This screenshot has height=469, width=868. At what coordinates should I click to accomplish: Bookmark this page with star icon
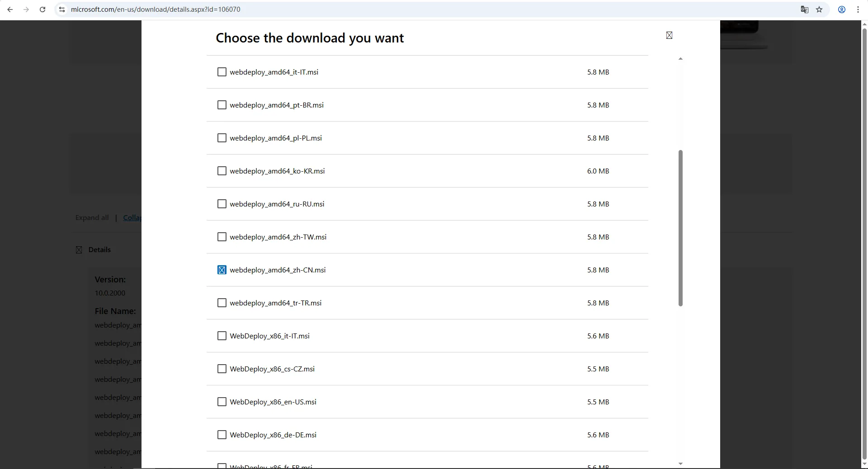point(819,9)
